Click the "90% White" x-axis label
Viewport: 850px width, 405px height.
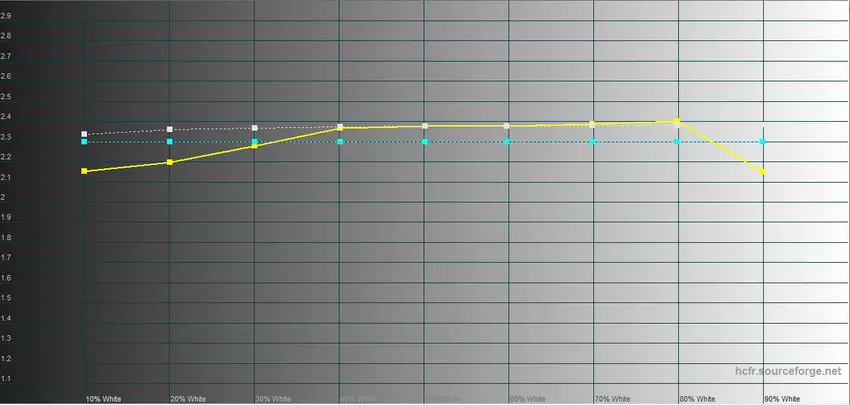coord(782,398)
